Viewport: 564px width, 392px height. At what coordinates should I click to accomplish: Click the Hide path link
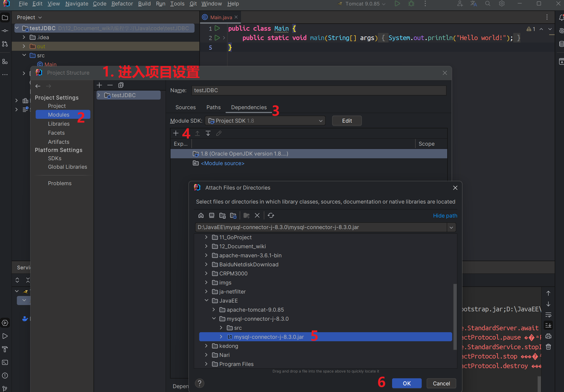[445, 216]
